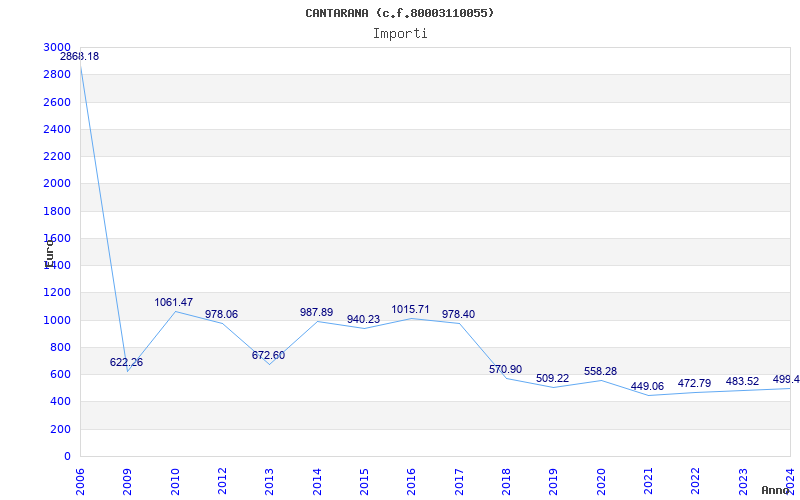The width and height of the screenshot is (800, 500).
Task: Select the 1015.71 data label
Action: click(x=410, y=310)
